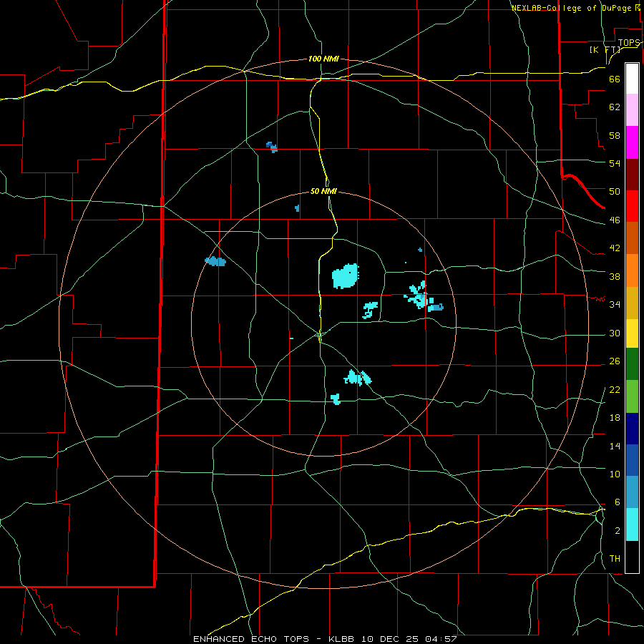This screenshot has width=644, height=644.
Task: Click the legend value 54
Action: [615, 163]
